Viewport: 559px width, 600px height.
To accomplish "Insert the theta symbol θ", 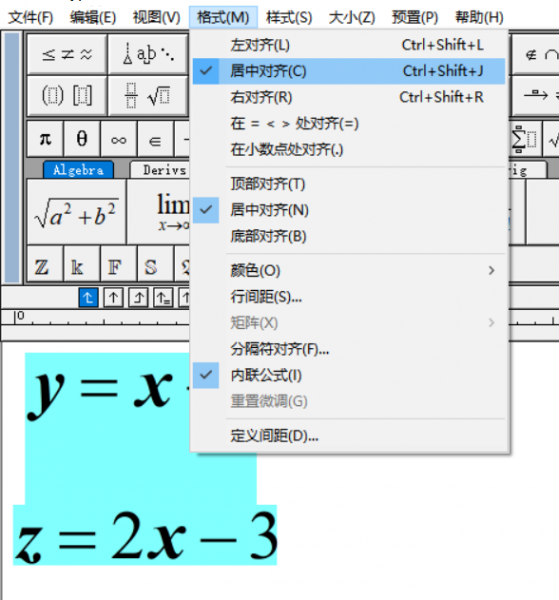I will (x=82, y=139).
